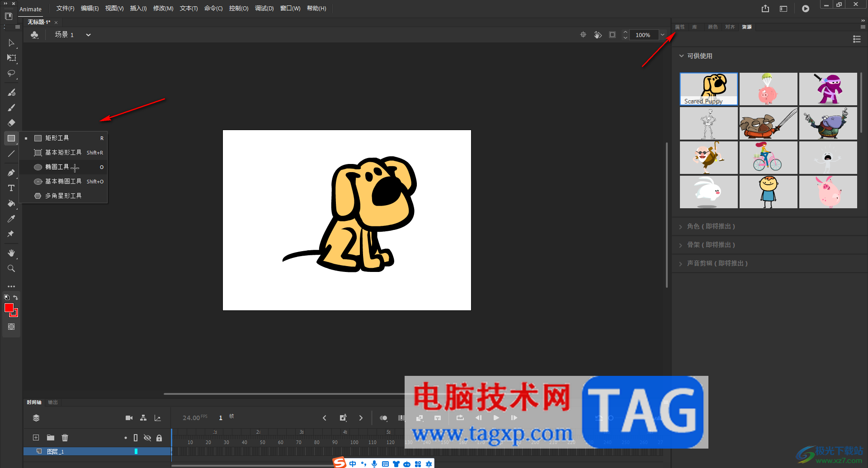Open the 修改(M) menu
868x468 pixels.
pos(163,9)
